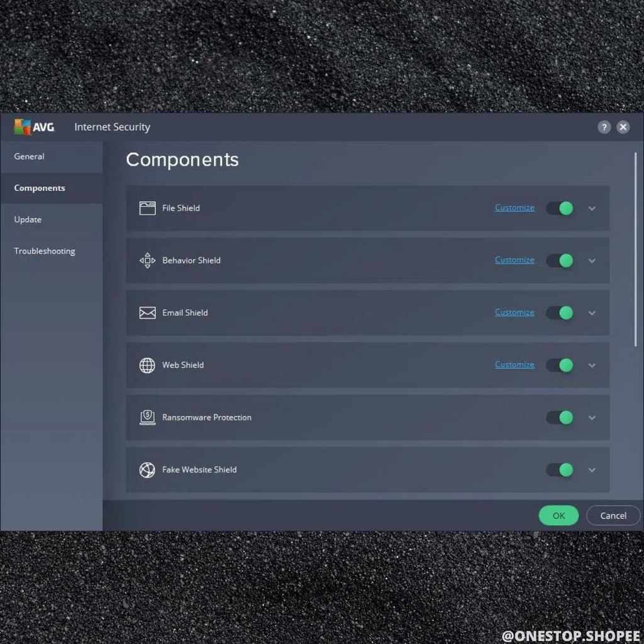644x644 pixels.
Task: Open the Troubleshooting section
Action: (52, 251)
